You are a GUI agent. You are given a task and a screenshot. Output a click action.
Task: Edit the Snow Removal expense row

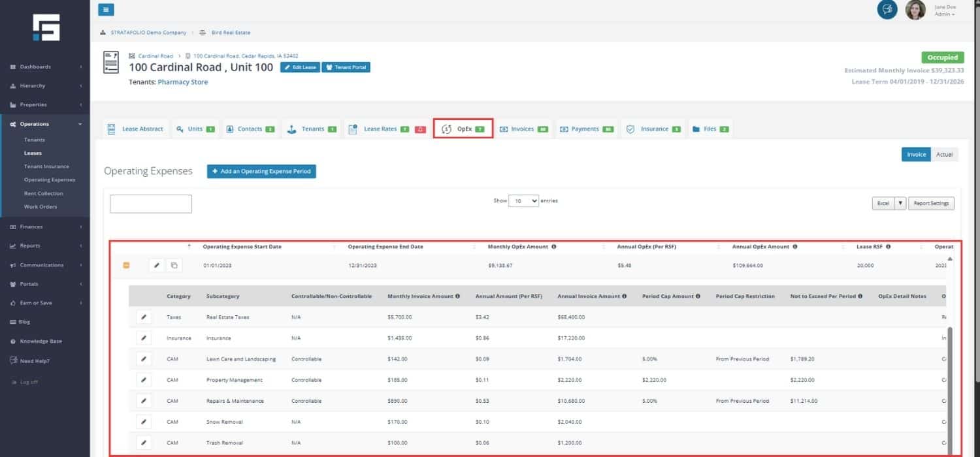(144, 422)
